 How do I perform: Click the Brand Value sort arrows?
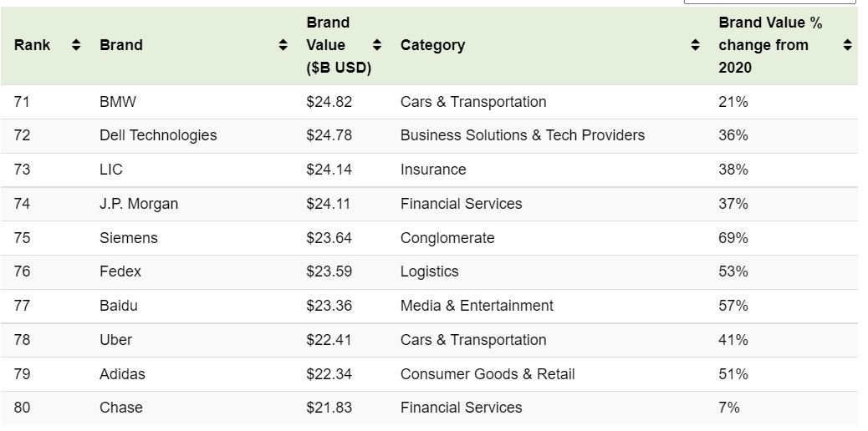pyautogui.click(x=377, y=45)
